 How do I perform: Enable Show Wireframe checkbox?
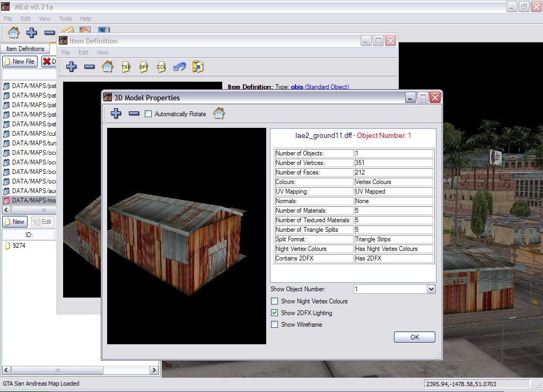click(274, 325)
